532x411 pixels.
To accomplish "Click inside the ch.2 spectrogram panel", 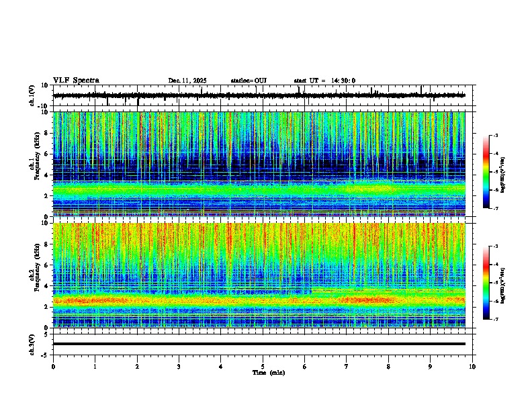I will (x=259, y=275).
